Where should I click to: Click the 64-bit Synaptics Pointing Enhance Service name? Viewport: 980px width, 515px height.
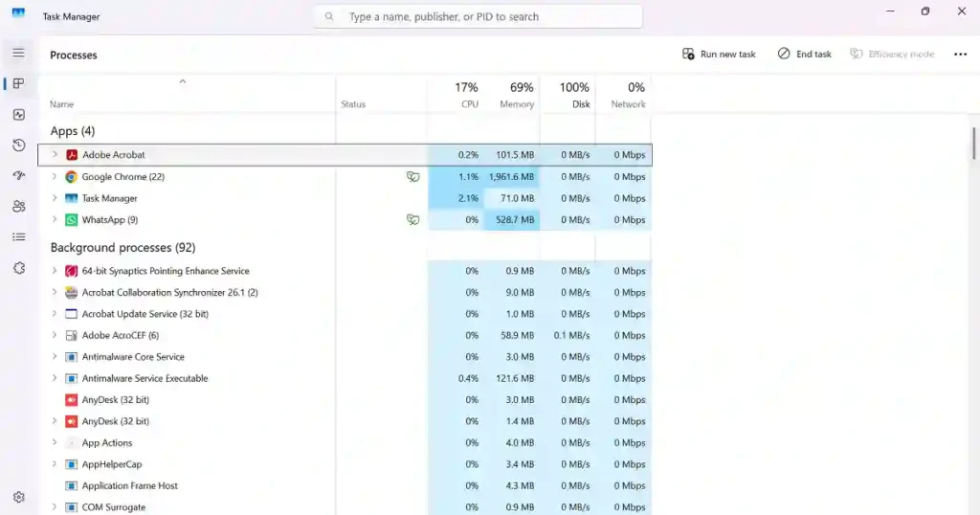pos(166,271)
